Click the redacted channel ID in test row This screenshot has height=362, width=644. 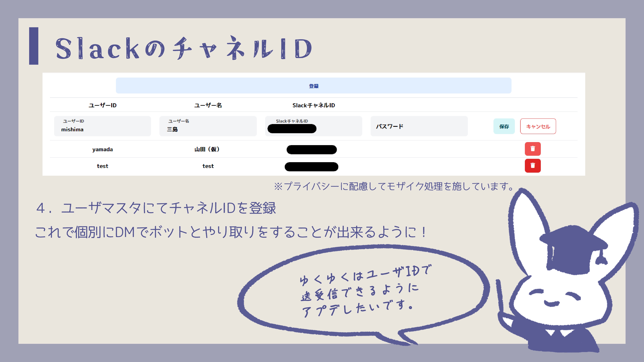tap(312, 167)
